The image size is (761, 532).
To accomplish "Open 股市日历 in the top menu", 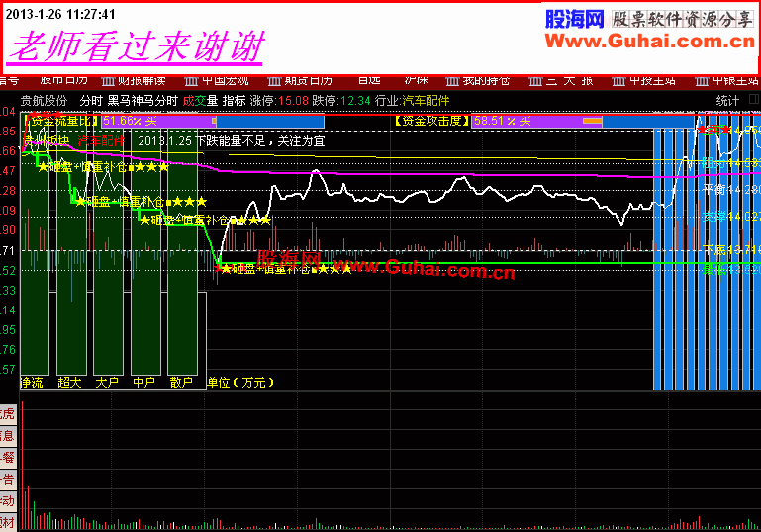I will 63,80.
